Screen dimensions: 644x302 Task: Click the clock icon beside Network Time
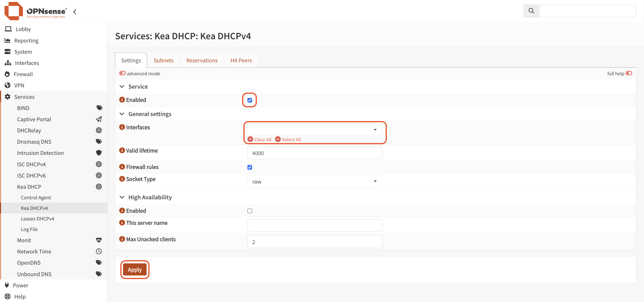[99, 252]
